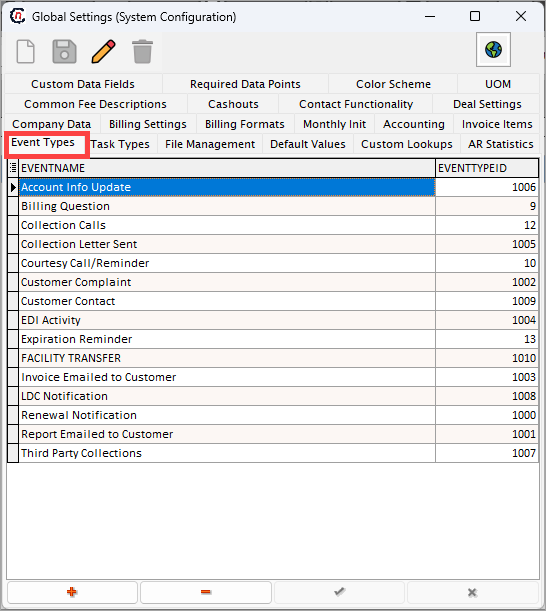546x611 pixels.
Task: Click the Save floppy disk icon
Action: click(64, 51)
